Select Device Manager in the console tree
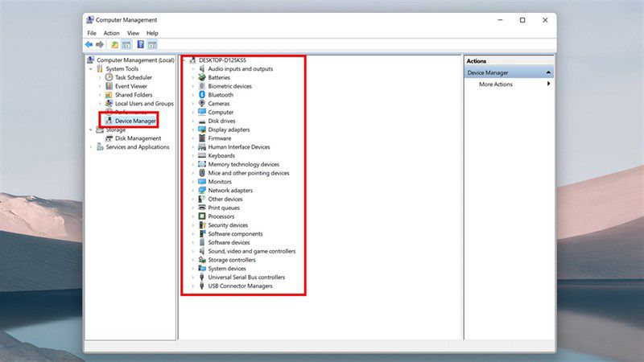This screenshot has height=362, width=644. (x=135, y=121)
